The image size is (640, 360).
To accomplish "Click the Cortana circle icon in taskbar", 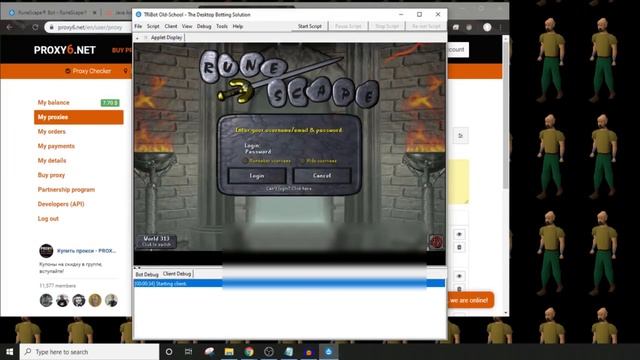I will point(169,351).
